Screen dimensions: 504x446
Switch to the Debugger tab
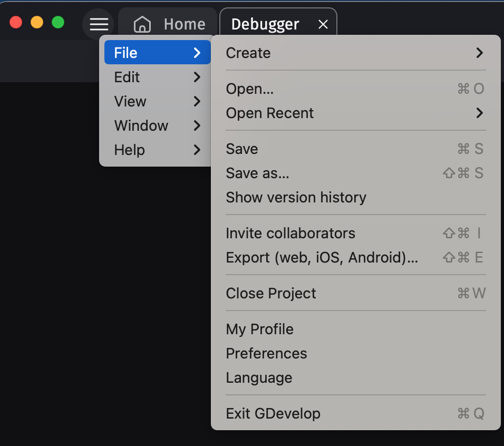(265, 24)
